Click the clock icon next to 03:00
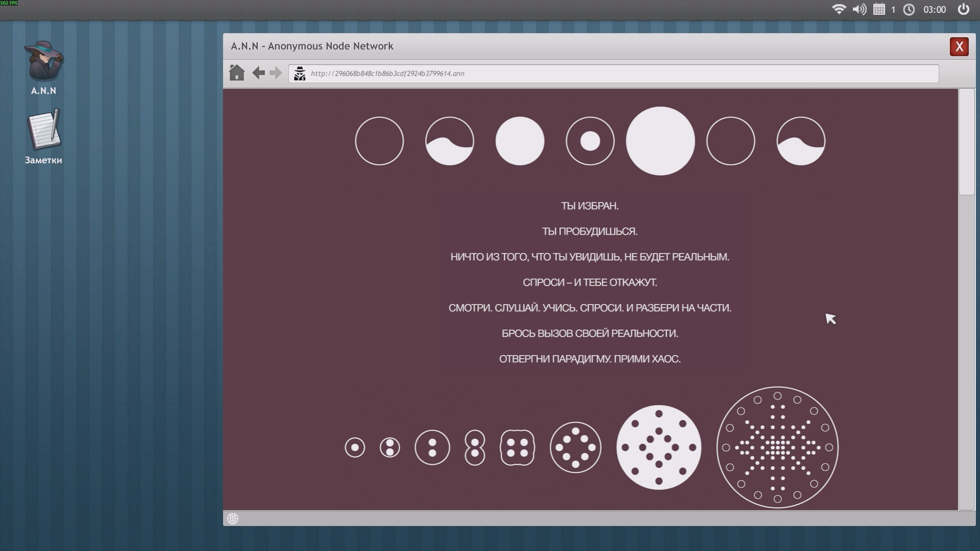The height and width of the screenshot is (551, 980). pyautogui.click(x=909, y=9)
